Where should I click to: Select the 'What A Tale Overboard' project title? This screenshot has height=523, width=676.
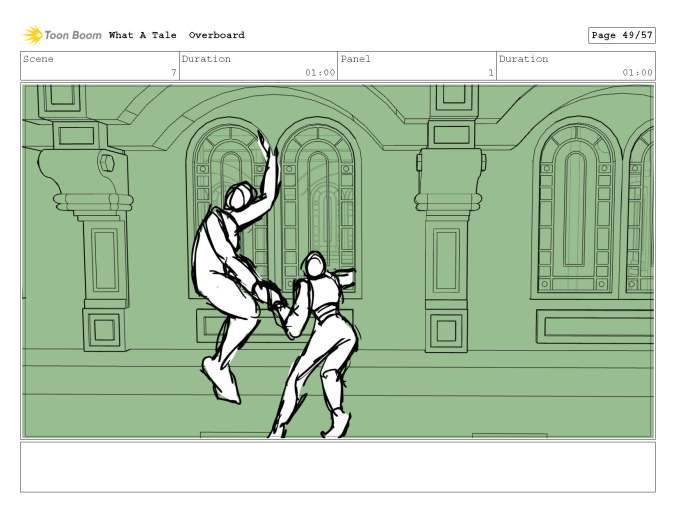pos(176,35)
